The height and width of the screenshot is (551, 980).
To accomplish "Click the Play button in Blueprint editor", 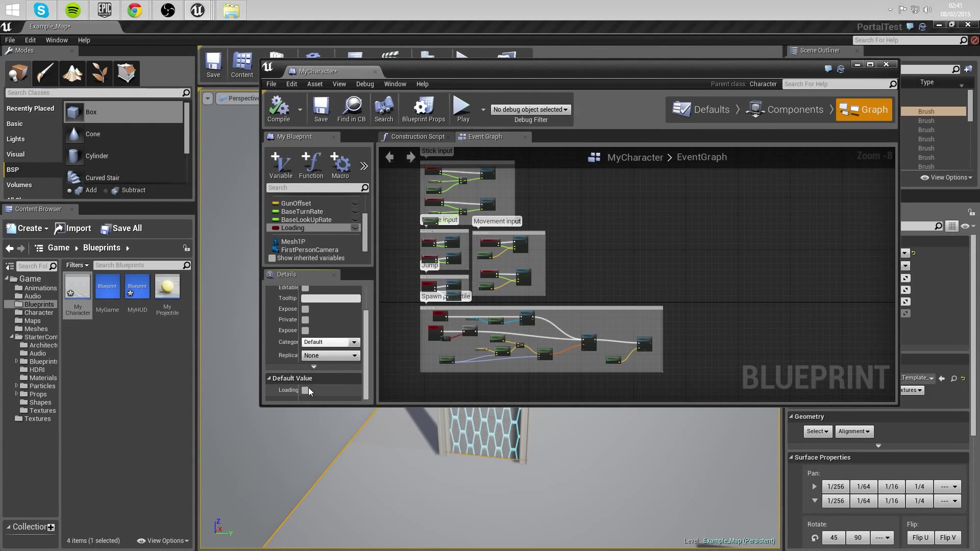I will tap(463, 109).
